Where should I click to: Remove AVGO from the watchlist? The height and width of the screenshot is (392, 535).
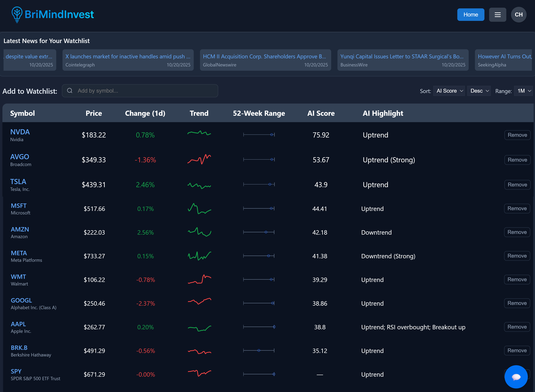coord(517,160)
